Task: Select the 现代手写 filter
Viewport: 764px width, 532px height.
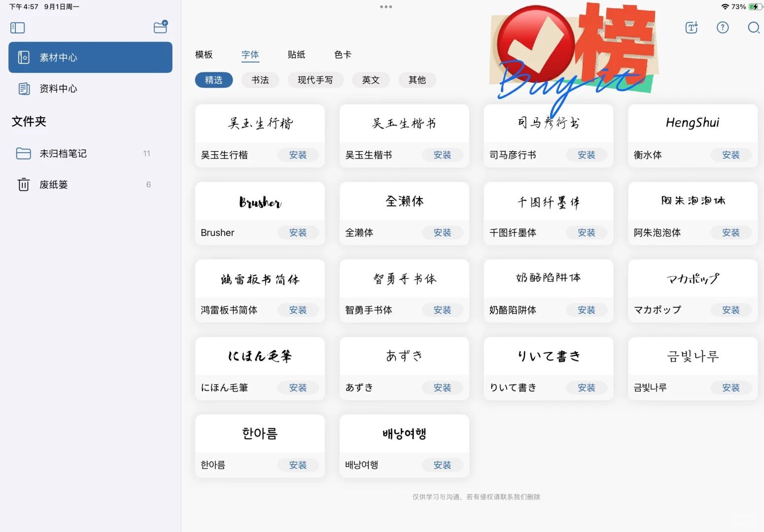Action: click(315, 80)
